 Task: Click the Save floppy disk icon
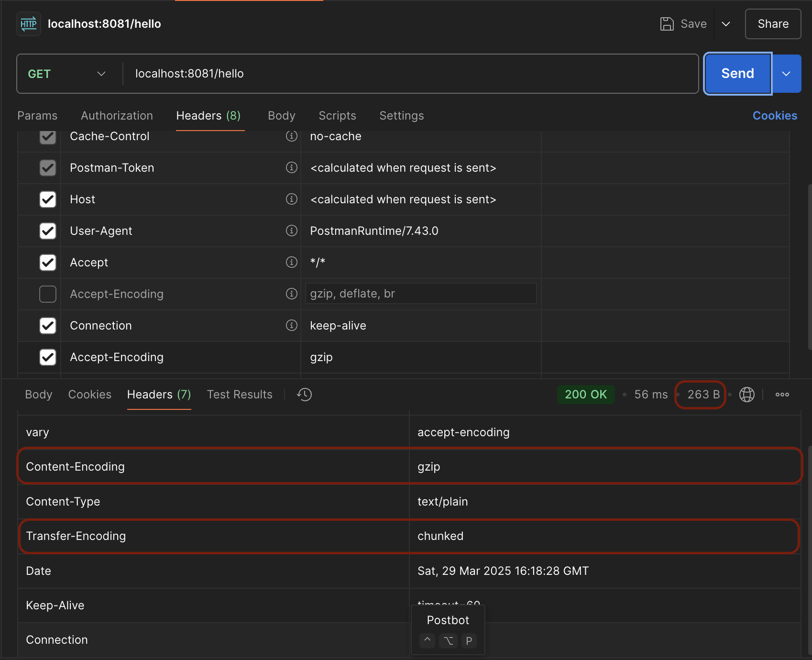667,24
